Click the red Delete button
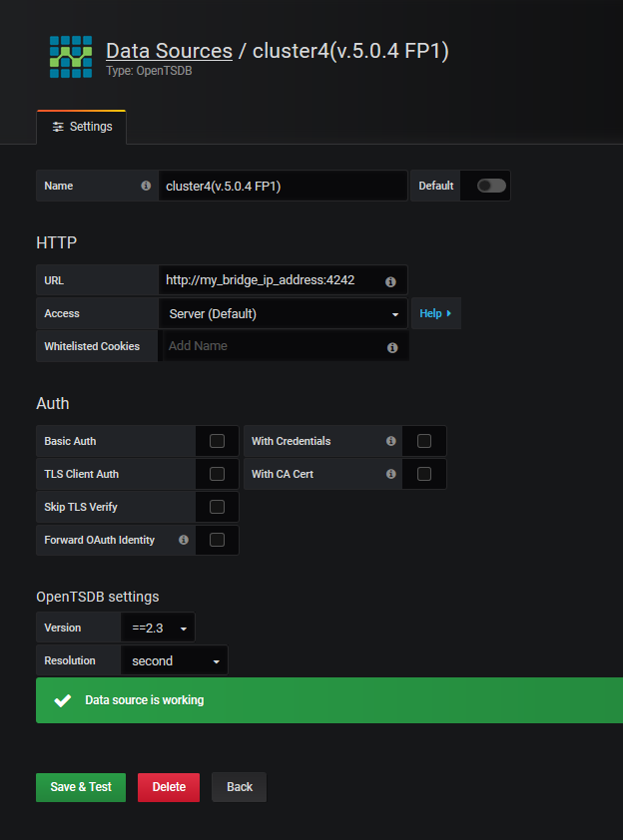 click(x=169, y=787)
